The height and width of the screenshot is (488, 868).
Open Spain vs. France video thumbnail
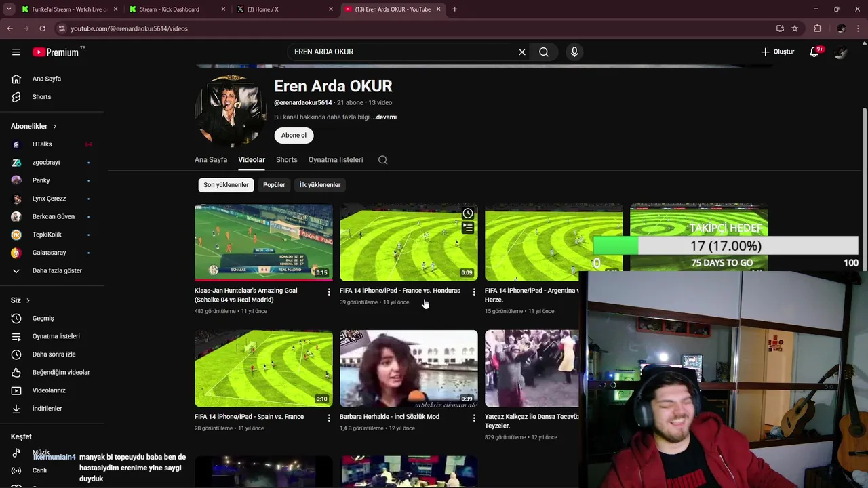tap(264, 368)
